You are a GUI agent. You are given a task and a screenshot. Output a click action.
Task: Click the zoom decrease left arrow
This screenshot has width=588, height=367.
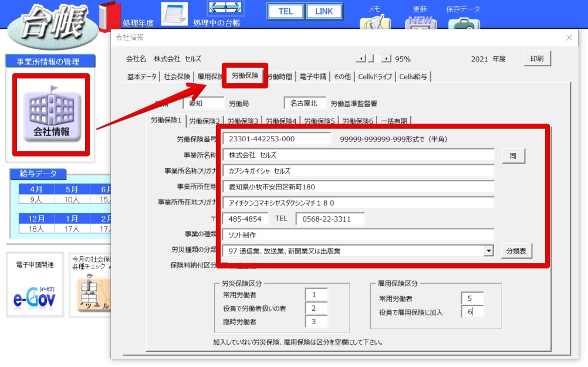point(361,59)
